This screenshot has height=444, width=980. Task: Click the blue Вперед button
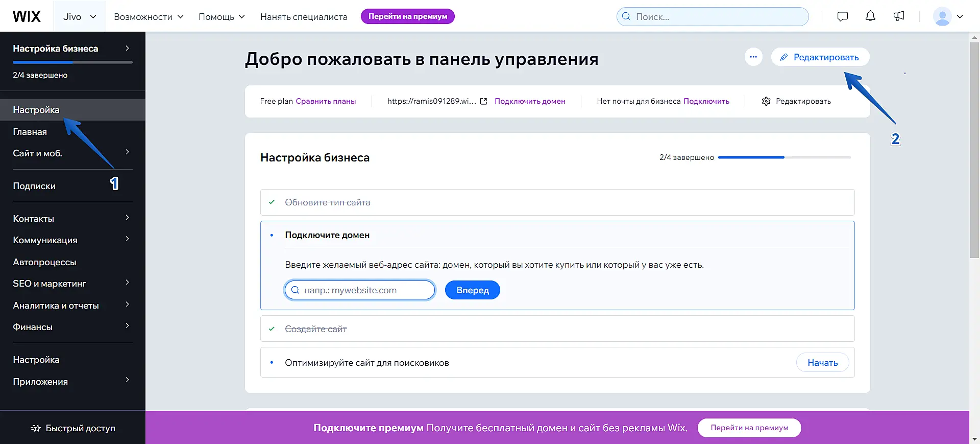coord(472,290)
